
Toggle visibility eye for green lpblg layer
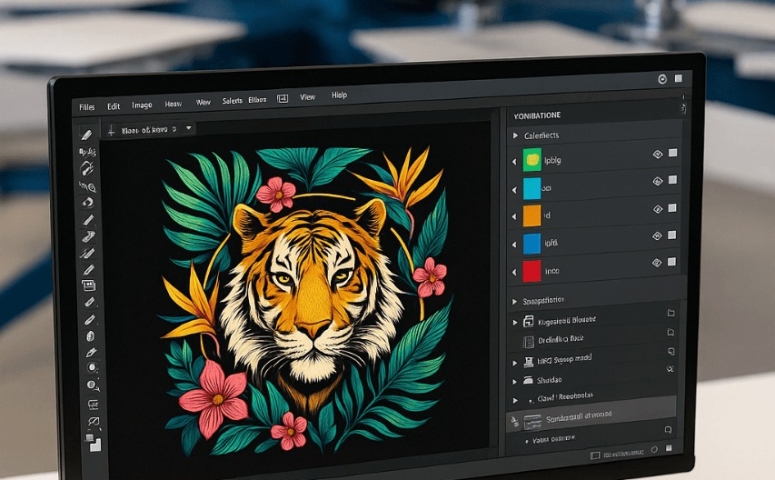[x=657, y=154]
